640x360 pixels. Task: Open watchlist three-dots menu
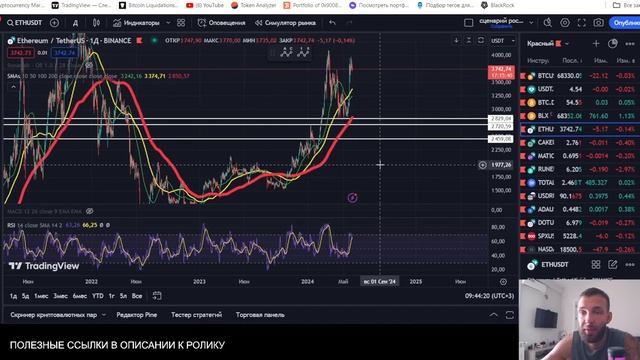pyautogui.click(x=630, y=43)
